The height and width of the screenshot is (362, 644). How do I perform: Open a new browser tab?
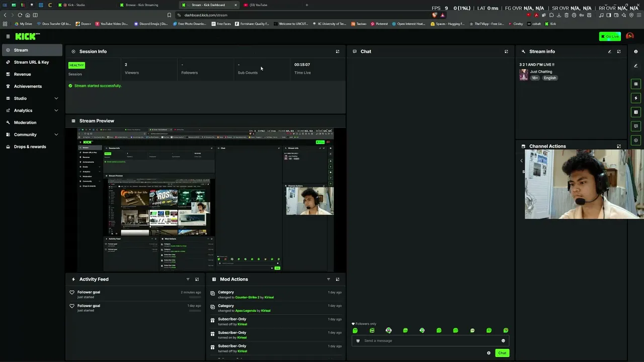307,5
